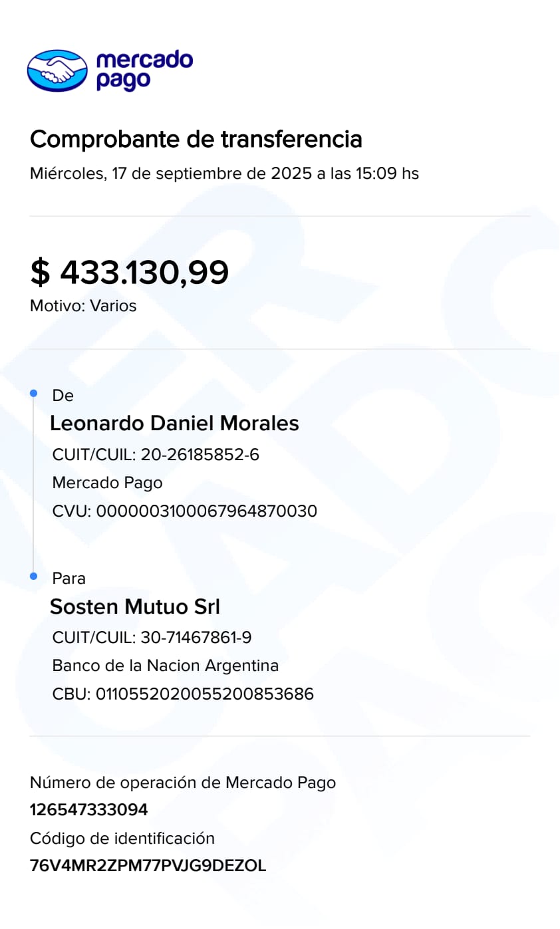Select operation number 126547333094
560x929 pixels.
click(x=89, y=810)
